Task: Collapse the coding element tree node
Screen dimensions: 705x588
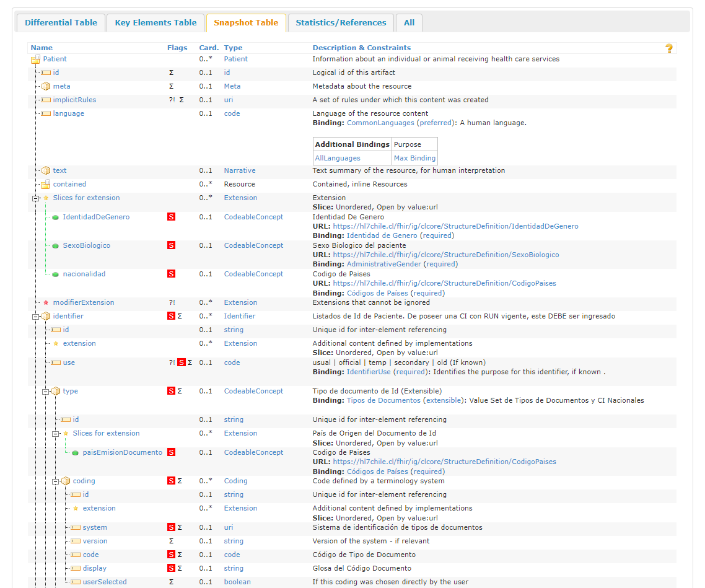Action: tap(55, 481)
